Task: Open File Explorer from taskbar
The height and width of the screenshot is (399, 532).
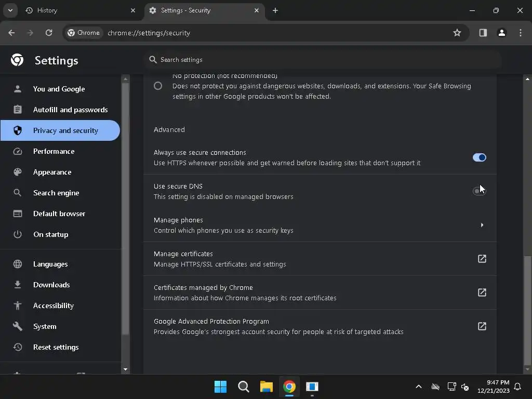Action: pos(267,387)
